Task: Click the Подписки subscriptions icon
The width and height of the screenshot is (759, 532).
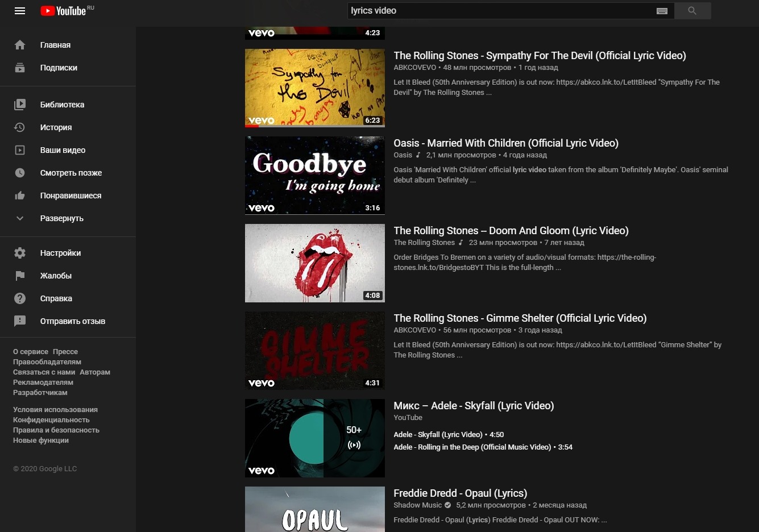Action: click(20, 68)
